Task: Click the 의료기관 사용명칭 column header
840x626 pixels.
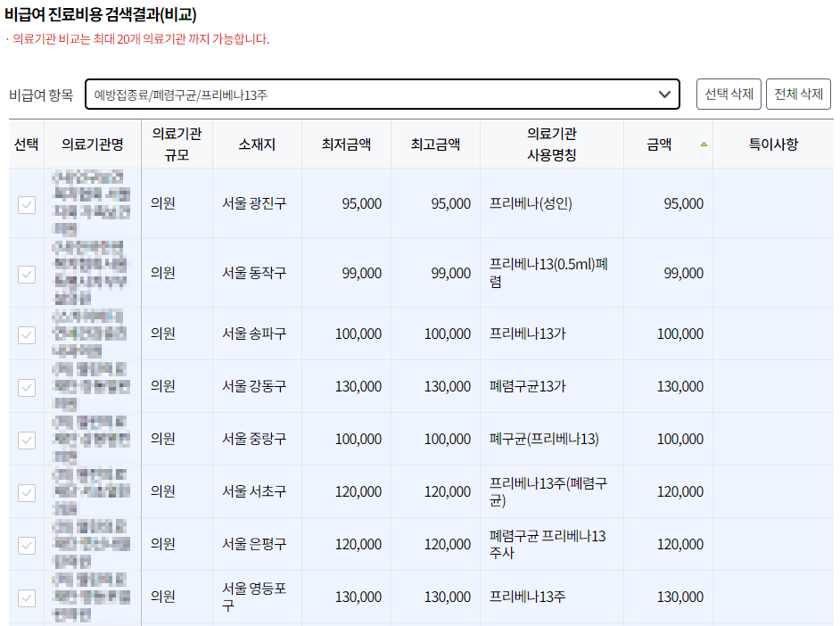Action: 550,143
